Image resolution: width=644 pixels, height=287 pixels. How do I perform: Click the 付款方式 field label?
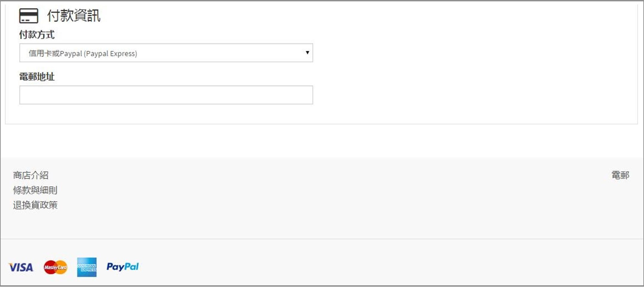coord(37,35)
